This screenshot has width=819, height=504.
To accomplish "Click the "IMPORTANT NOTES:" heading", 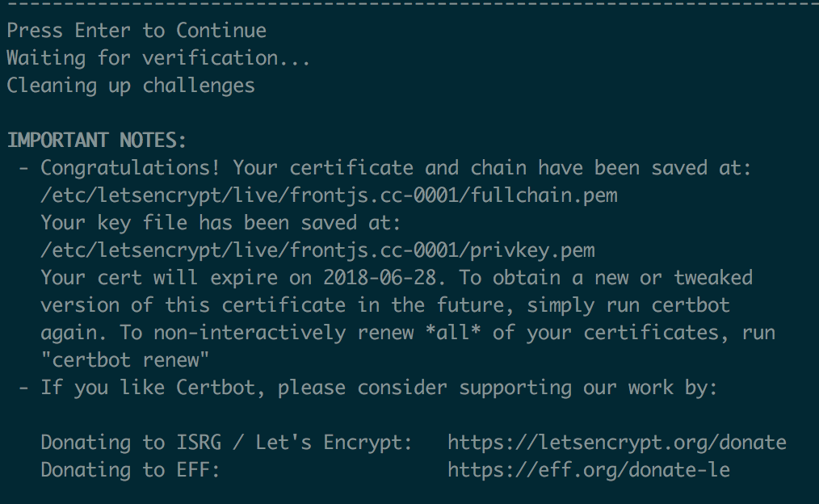I will coord(97,141).
